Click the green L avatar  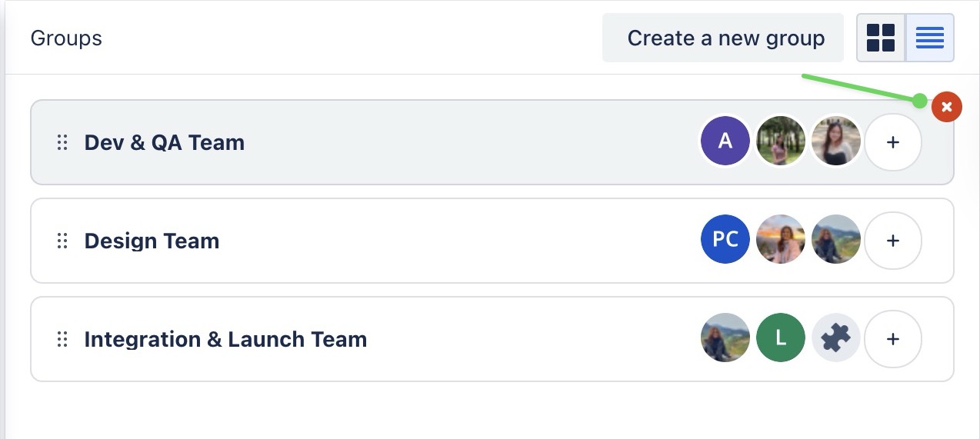point(781,338)
